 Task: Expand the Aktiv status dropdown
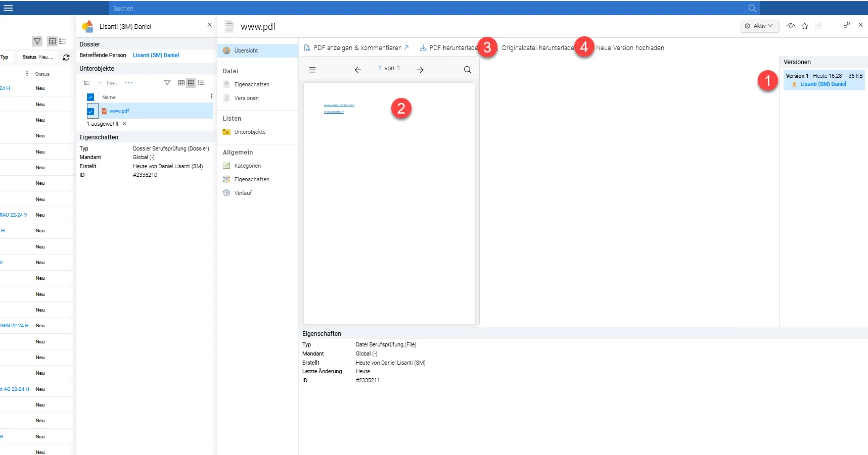click(x=759, y=26)
